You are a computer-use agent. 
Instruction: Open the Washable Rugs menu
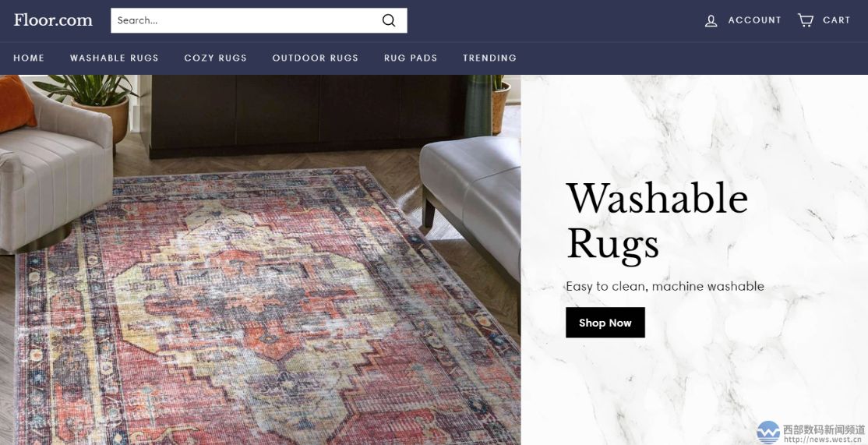(x=114, y=58)
